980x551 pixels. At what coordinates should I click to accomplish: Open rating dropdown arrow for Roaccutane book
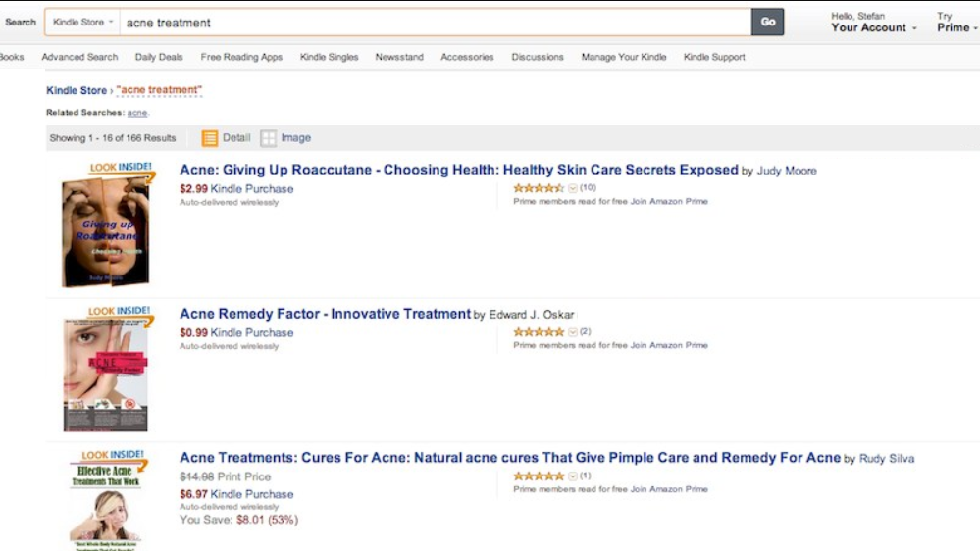click(573, 188)
